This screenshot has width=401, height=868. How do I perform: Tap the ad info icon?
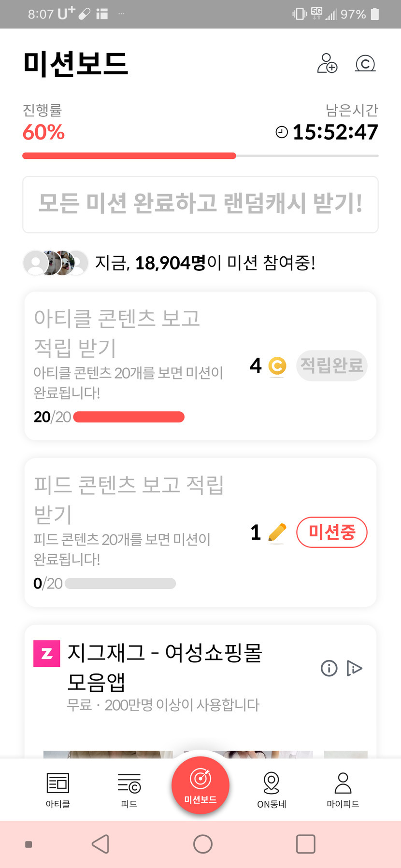pos(329,668)
